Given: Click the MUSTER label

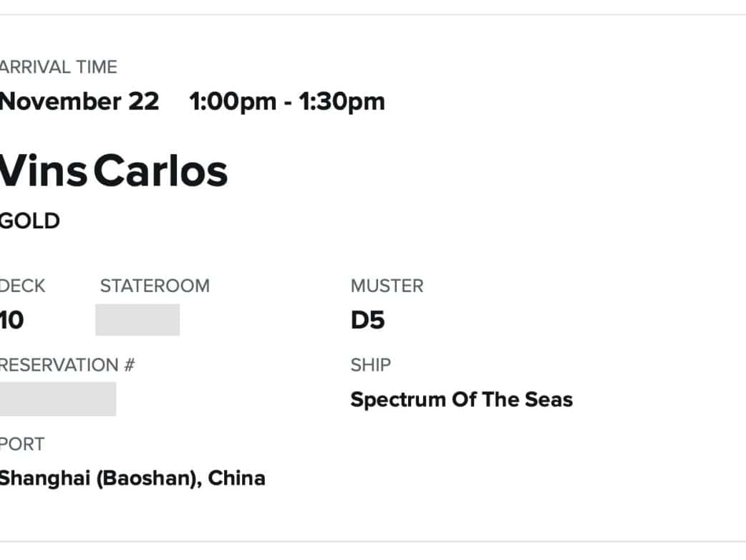Looking at the screenshot, I should (387, 286).
